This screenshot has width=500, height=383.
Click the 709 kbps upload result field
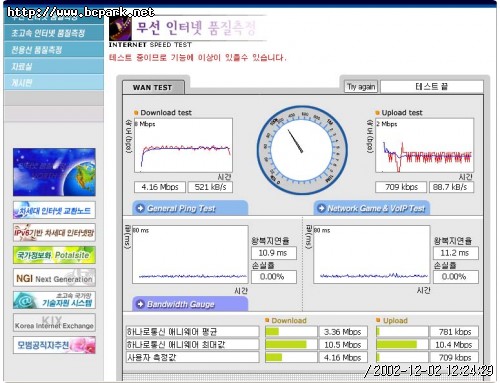click(x=401, y=187)
